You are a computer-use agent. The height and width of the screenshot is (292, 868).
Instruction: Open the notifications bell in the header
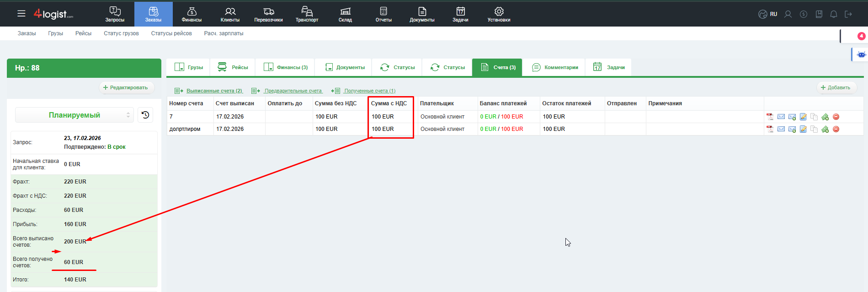(834, 14)
